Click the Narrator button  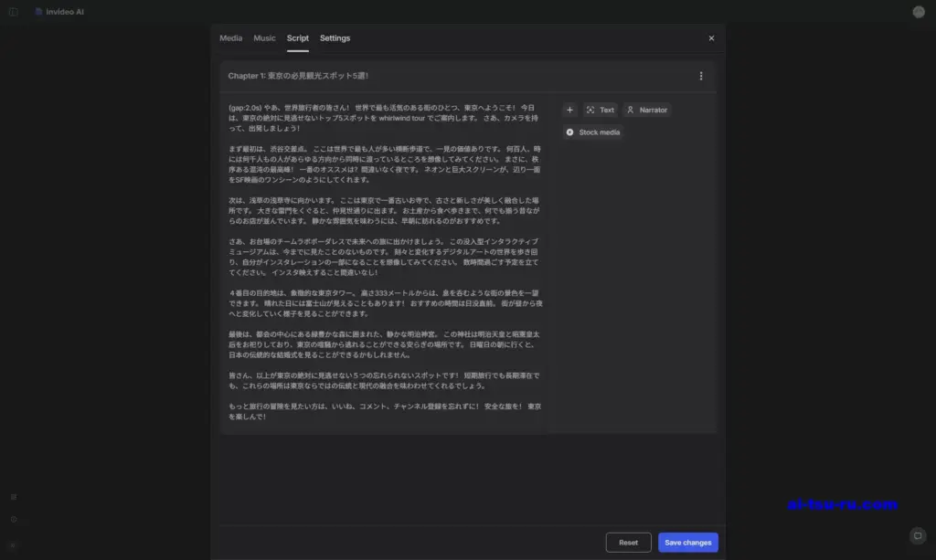pos(647,110)
